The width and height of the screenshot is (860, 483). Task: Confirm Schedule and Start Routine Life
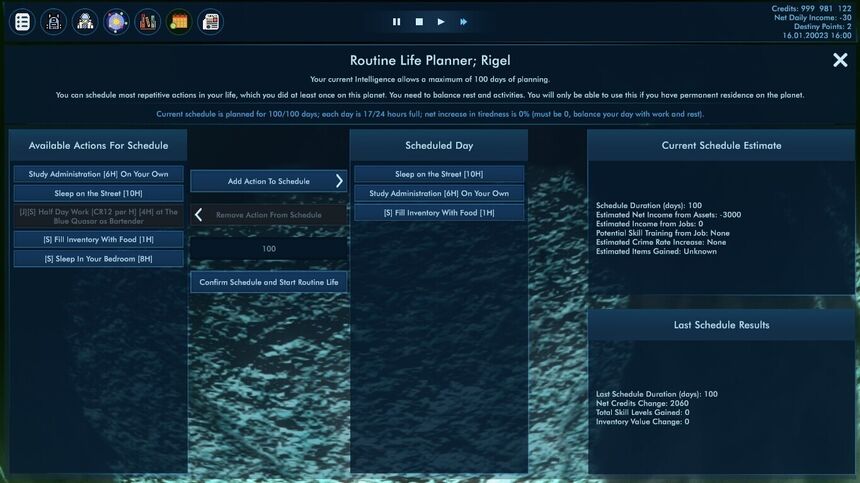click(269, 282)
